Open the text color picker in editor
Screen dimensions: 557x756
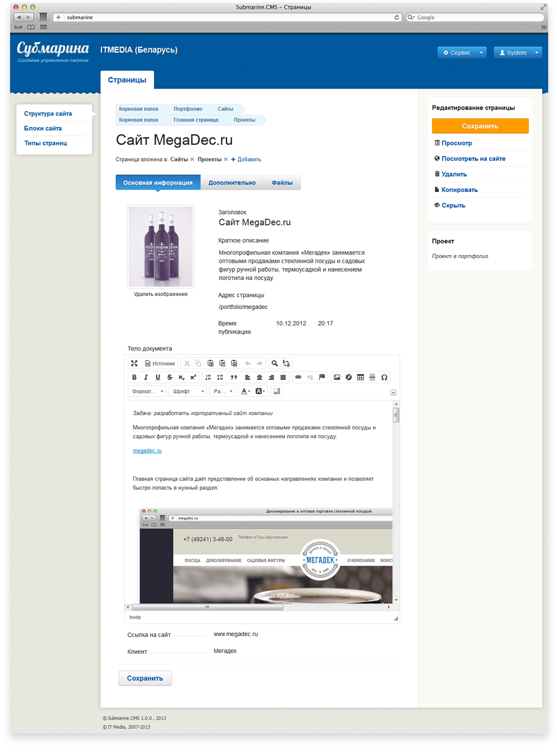pyautogui.click(x=246, y=391)
